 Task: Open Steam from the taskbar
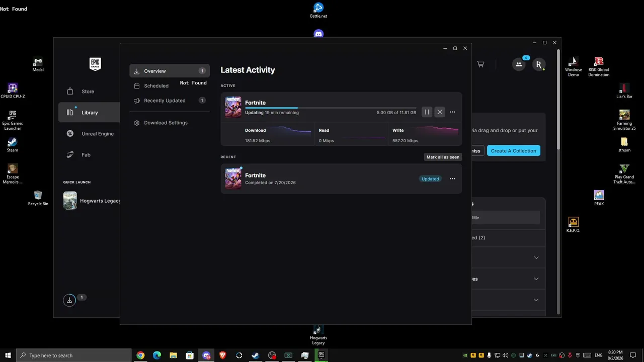pyautogui.click(x=256, y=355)
